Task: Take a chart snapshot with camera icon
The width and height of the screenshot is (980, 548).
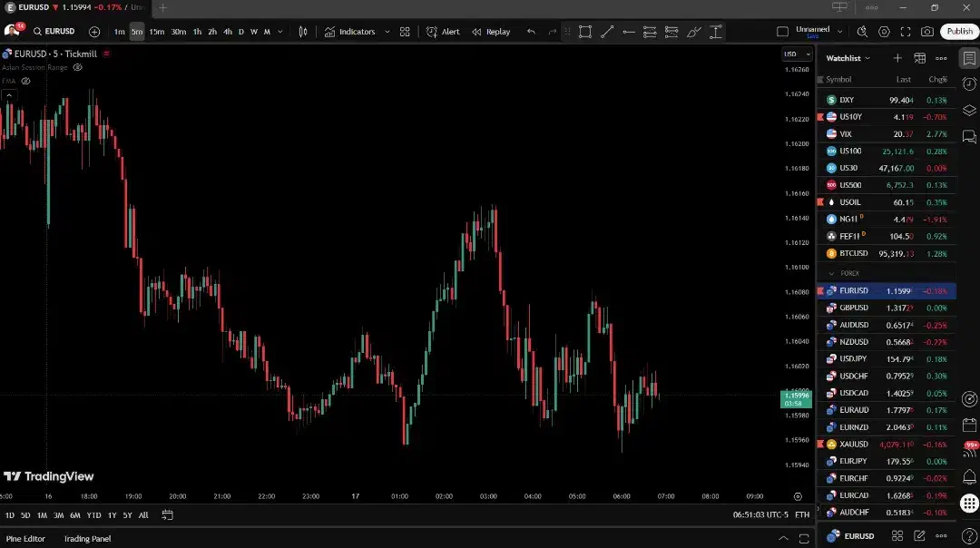Action: coord(926,32)
